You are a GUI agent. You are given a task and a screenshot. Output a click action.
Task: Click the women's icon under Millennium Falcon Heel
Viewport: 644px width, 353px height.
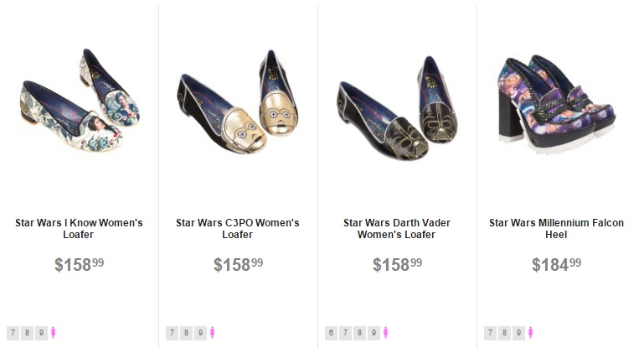click(x=531, y=333)
